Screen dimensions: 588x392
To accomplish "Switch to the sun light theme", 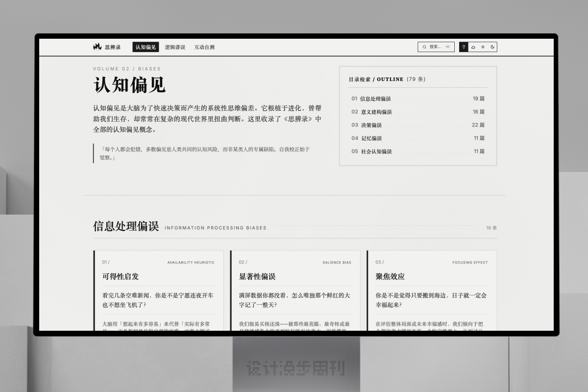I will coord(483,47).
